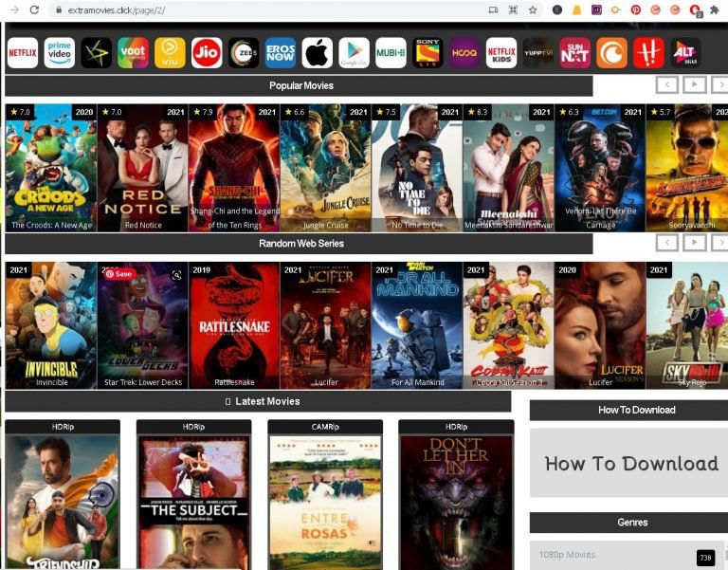This screenshot has height=570, width=728.
Task: Bookmark this page with the star icon
Action: (x=533, y=9)
